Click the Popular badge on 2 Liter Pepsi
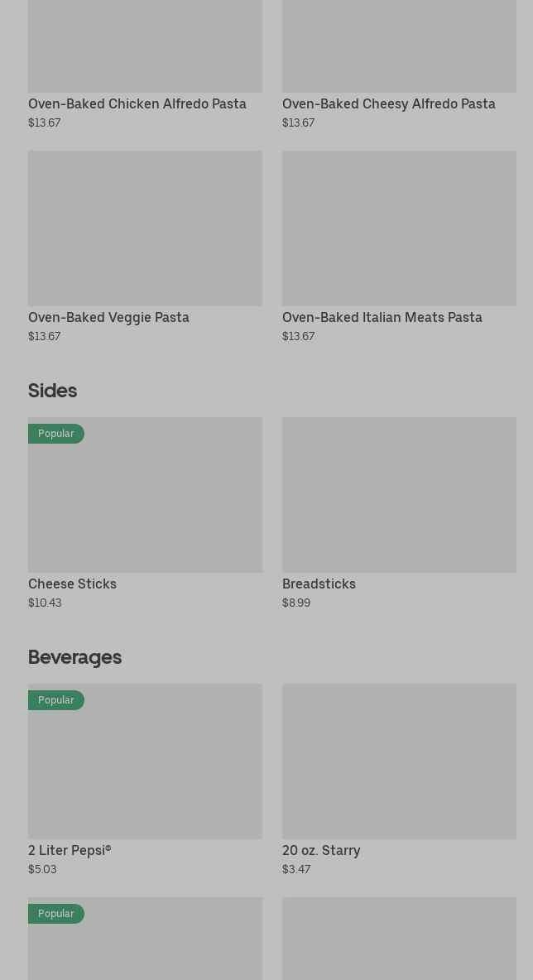533x980 pixels. (x=55, y=700)
